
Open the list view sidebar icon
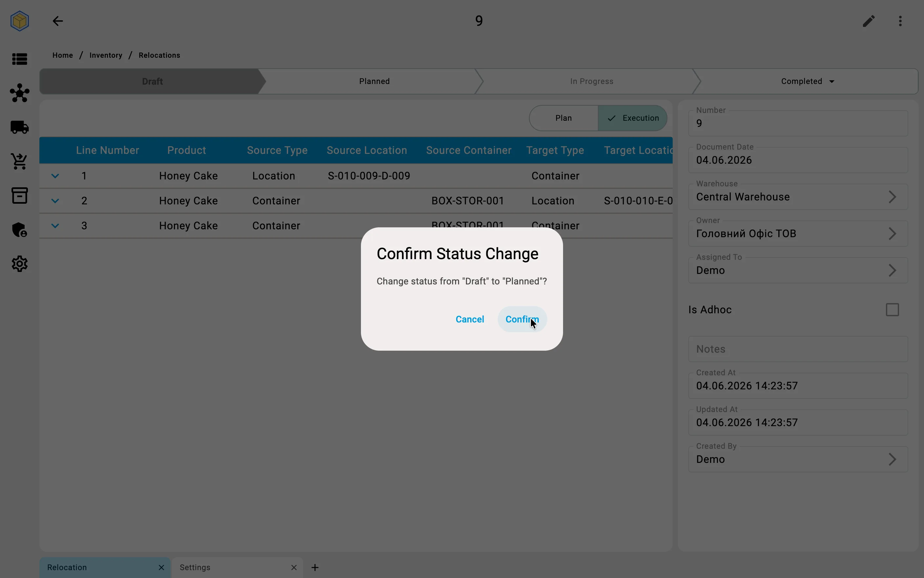(x=19, y=59)
